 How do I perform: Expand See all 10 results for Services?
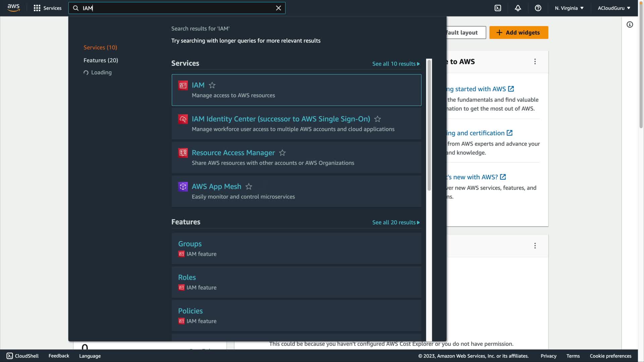pyautogui.click(x=396, y=64)
